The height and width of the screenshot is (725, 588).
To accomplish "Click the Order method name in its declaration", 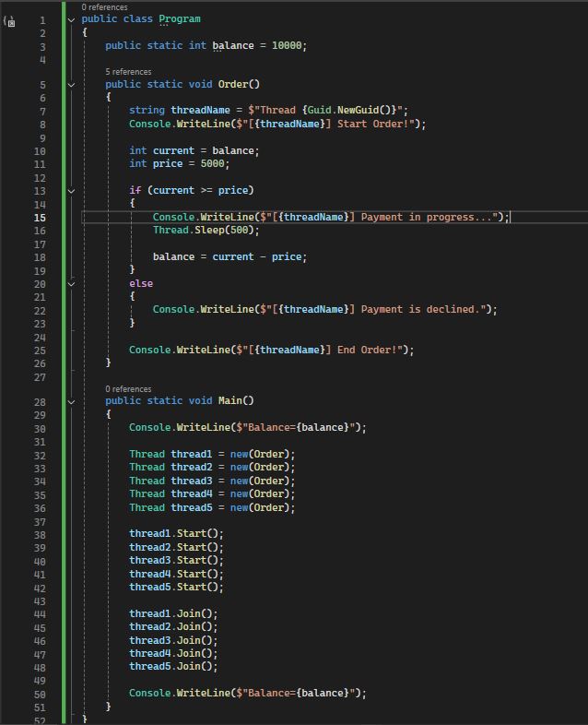I will tap(233, 85).
